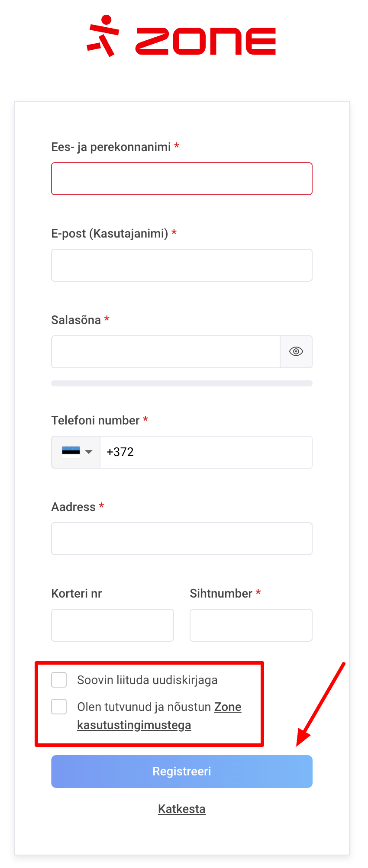
Task: Focus the Sihtnumber postal code field
Action: point(251,625)
